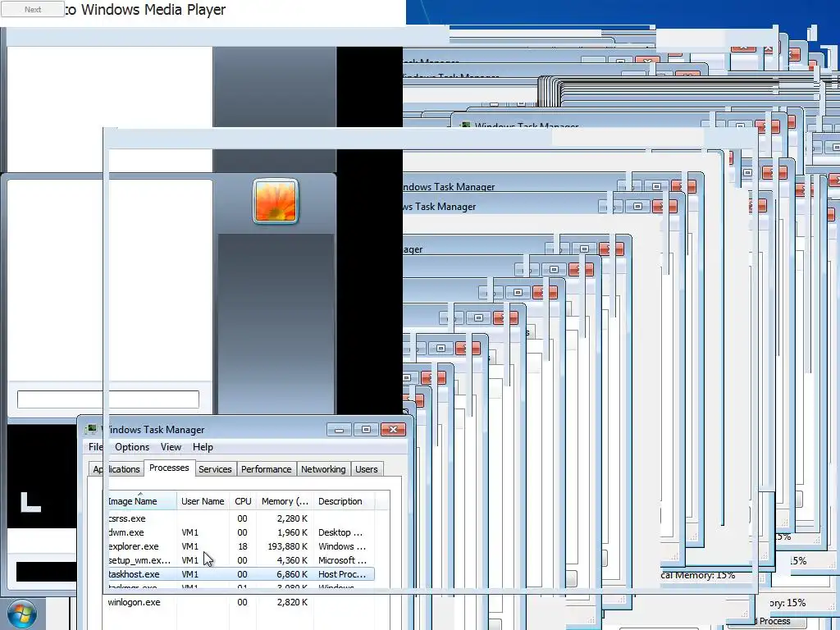Click the Host Proc... description cell

tap(342, 574)
